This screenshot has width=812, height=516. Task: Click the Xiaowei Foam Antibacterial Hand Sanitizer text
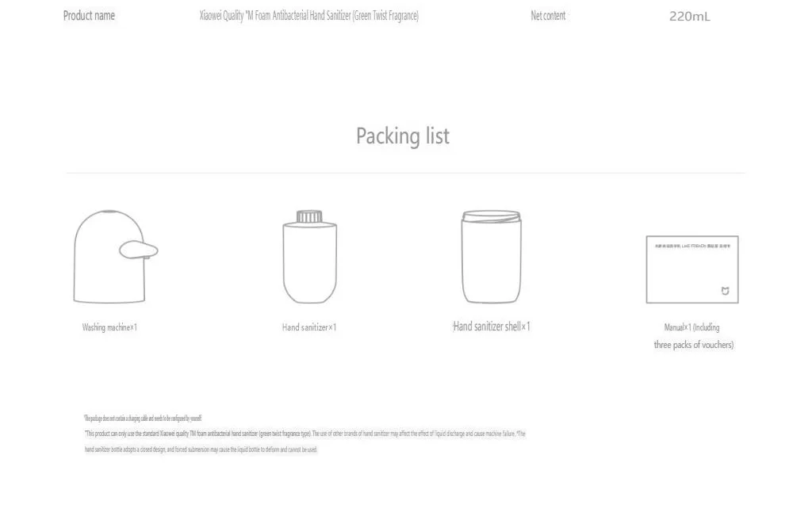(x=309, y=16)
